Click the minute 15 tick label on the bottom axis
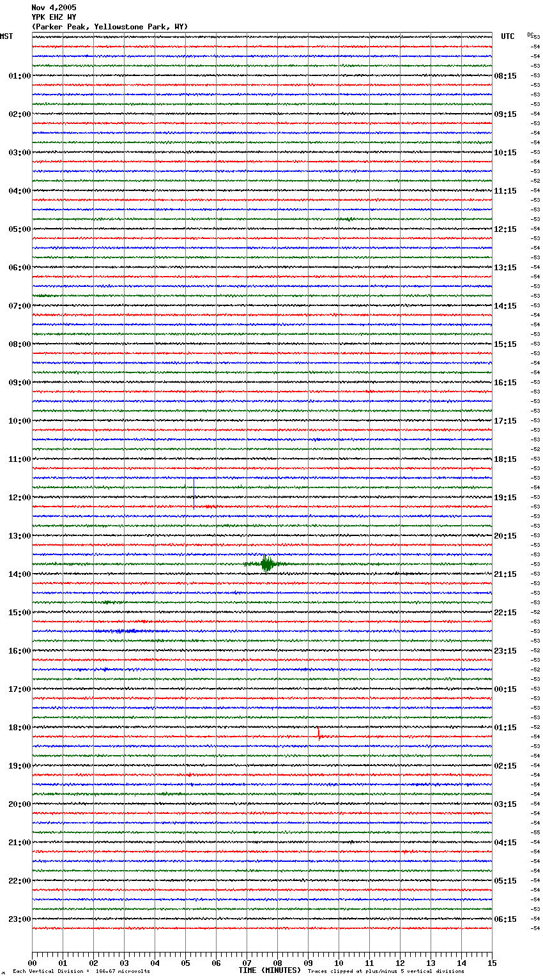543x980 pixels. 492,963
